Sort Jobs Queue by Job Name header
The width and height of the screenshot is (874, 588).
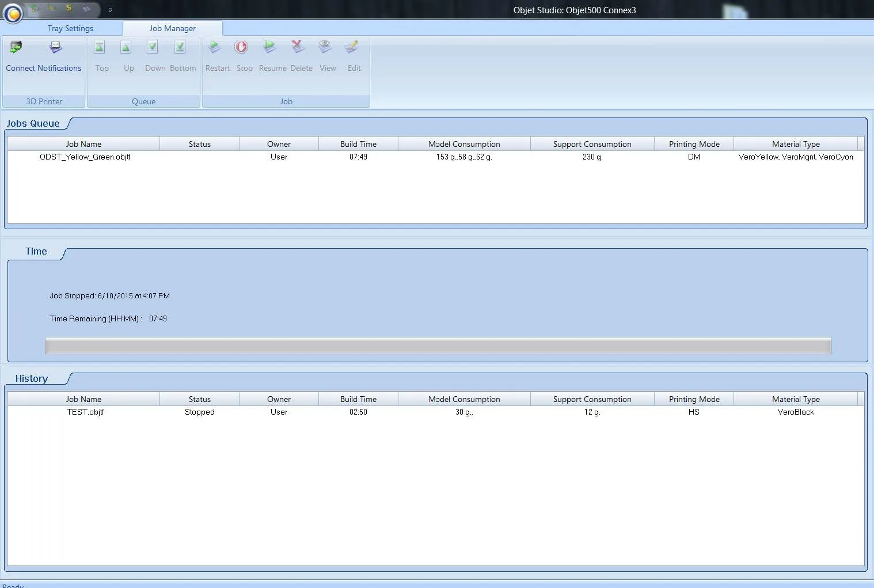83,144
